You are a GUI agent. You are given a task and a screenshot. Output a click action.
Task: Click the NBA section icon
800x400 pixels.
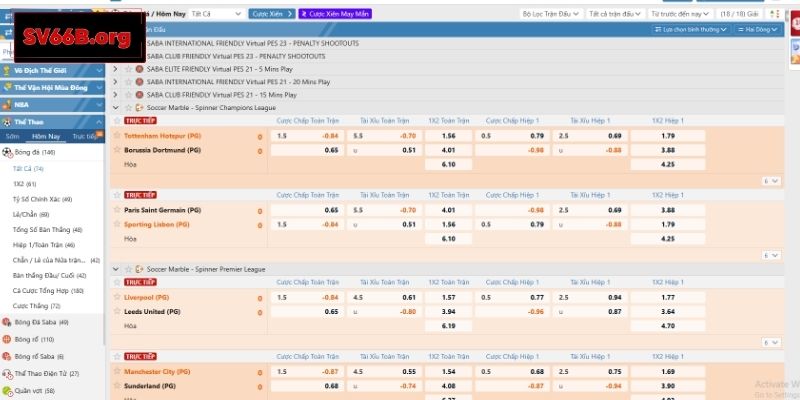pyautogui.click(x=8, y=104)
